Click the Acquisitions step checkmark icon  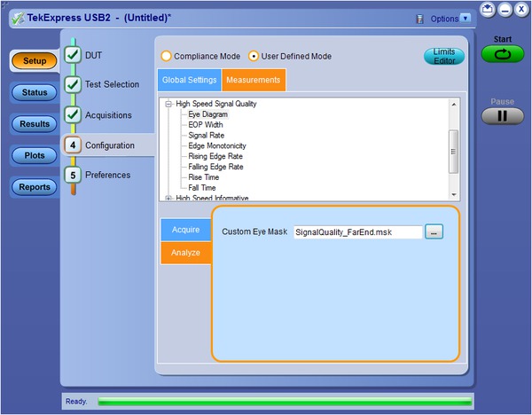point(74,115)
